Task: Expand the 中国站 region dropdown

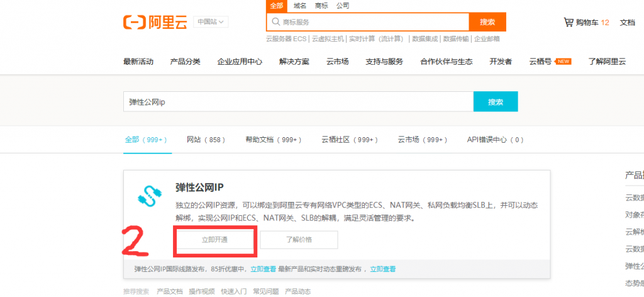Action: pyautogui.click(x=211, y=22)
